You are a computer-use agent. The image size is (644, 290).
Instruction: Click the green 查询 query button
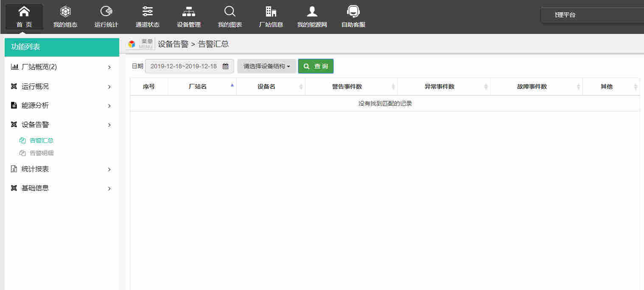click(x=316, y=66)
